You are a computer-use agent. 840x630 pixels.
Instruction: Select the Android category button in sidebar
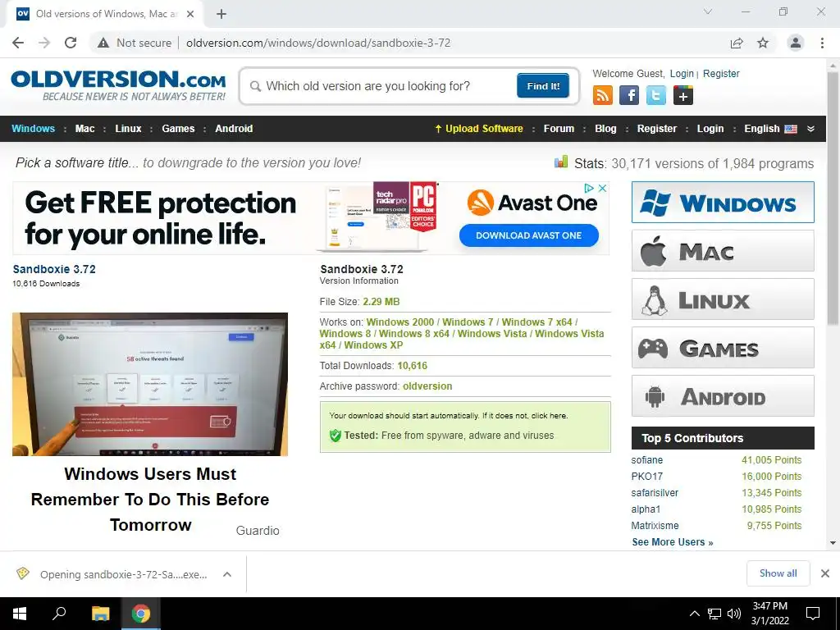tap(723, 396)
